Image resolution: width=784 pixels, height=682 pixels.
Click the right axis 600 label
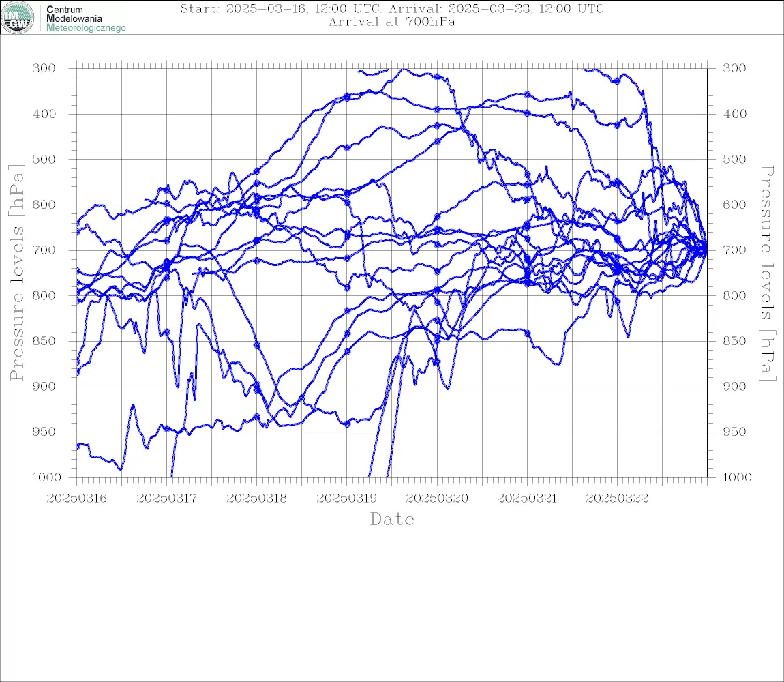click(734, 205)
